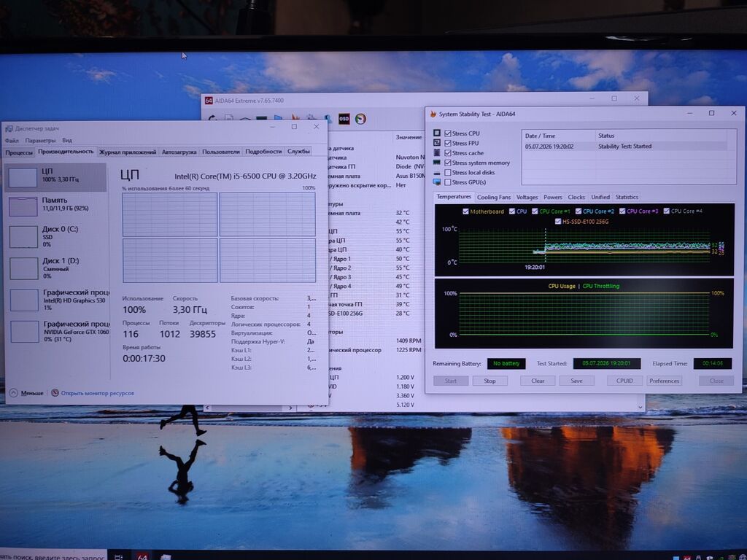Click the AIDA64 icon on the Windows taskbar
Viewport: 747px width, 560px height.
pos(142,556)
